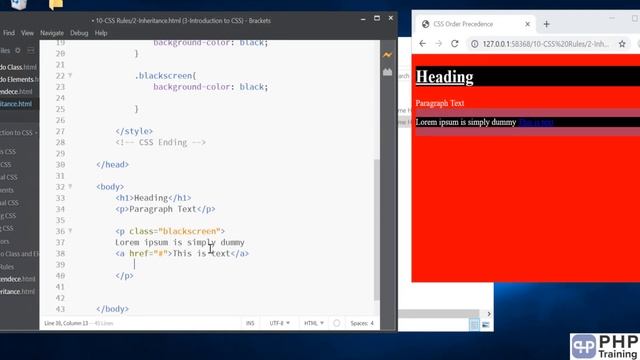
Task: Click the Live Preview lightning bolt icon
Action: (x=387, y=55)
